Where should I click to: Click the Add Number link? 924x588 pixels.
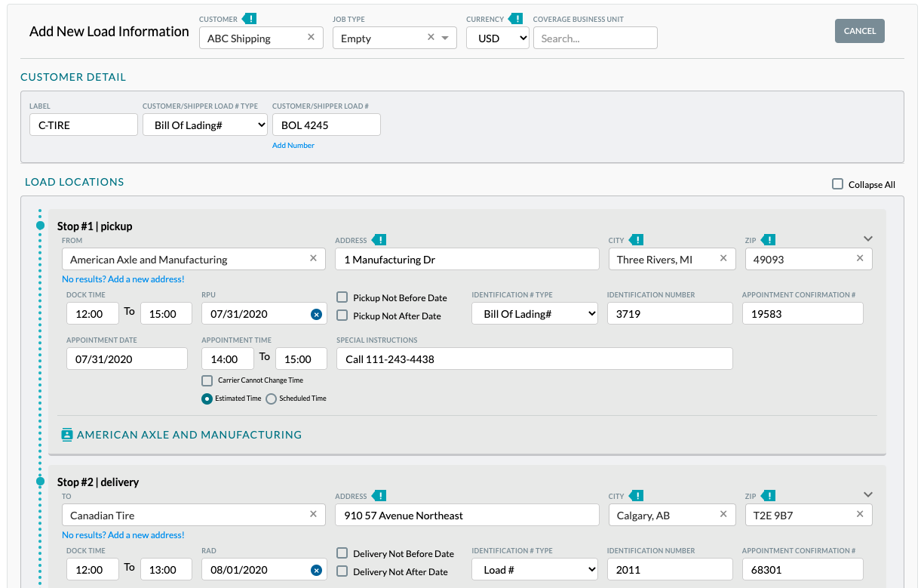click(293, 145)
